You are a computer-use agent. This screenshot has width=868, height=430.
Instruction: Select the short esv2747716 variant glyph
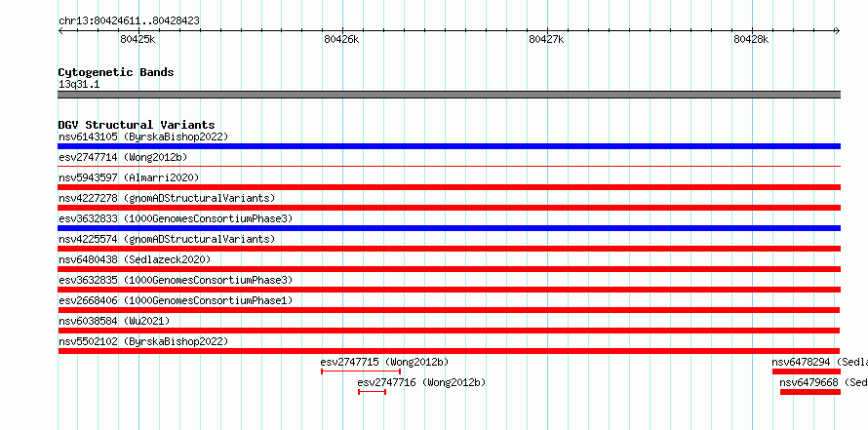(372, 392)
